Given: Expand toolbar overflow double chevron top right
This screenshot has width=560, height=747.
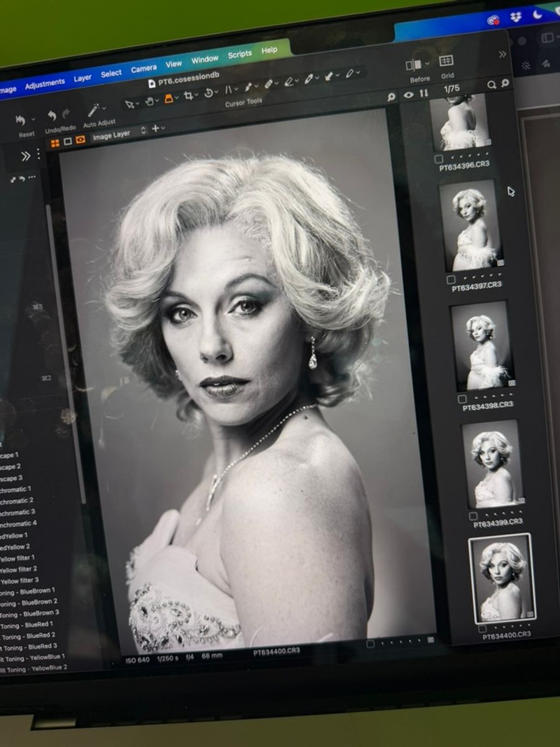Looking at the screenshot, I should click(x=502, y=54).
